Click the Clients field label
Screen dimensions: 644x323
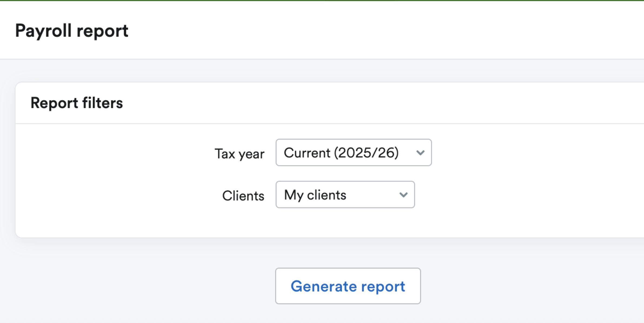[x=243, y=196]
